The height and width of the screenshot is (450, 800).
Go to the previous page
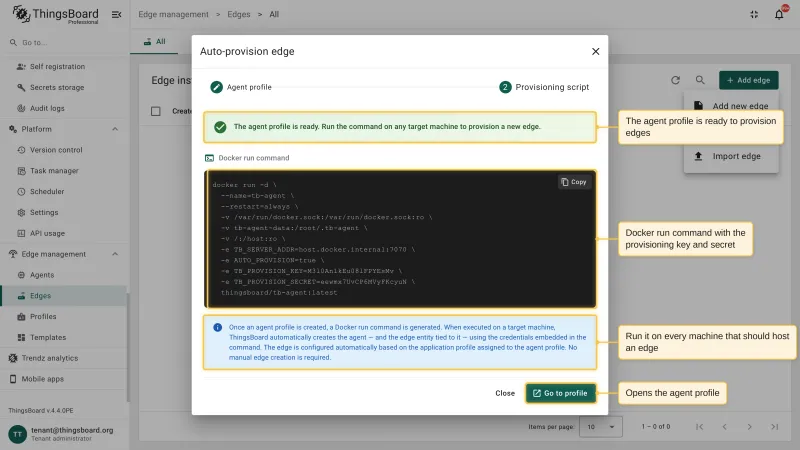click(x=724, y=427)
